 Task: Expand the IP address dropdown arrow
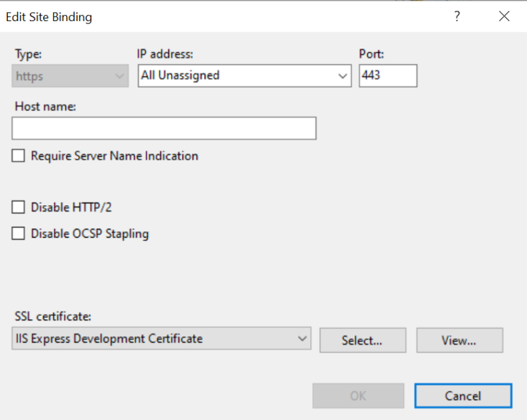pyautogui.click(x=343, y=76)
